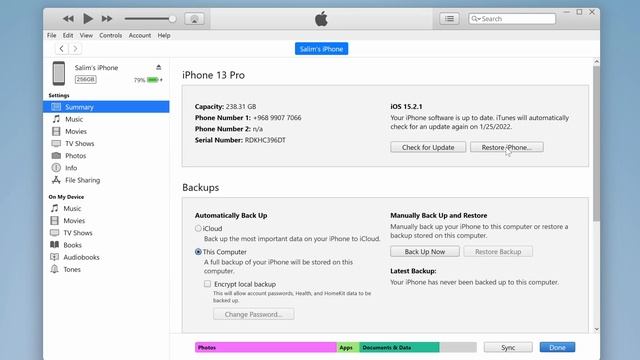Click the Restore Backup button
The width and height of the screenshot is (640, 360).
click(x=498, y=252)
